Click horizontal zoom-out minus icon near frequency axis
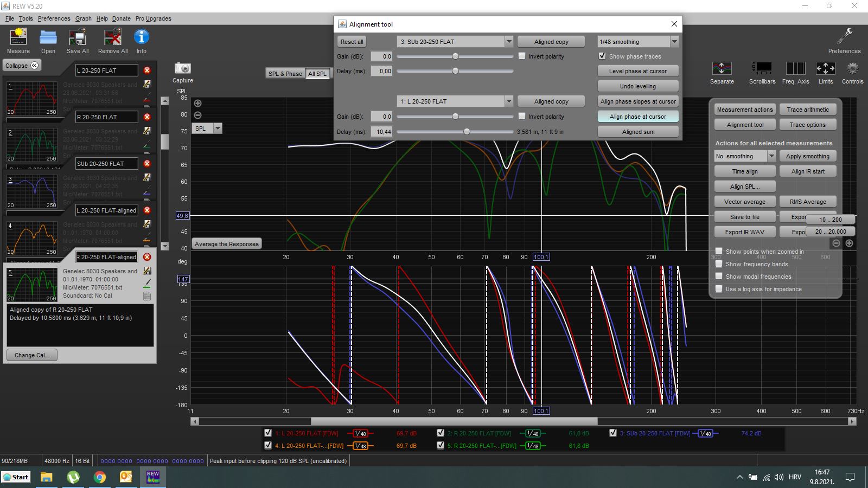Viewport: 868px width, 488px height. click(x=836, y=243)
